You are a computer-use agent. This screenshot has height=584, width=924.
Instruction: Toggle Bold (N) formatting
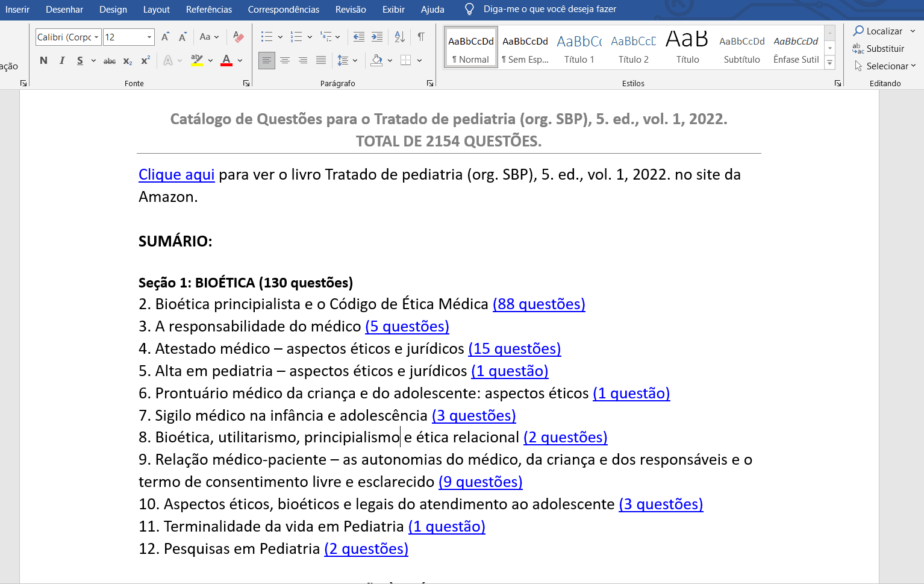[x=43, y=61]
